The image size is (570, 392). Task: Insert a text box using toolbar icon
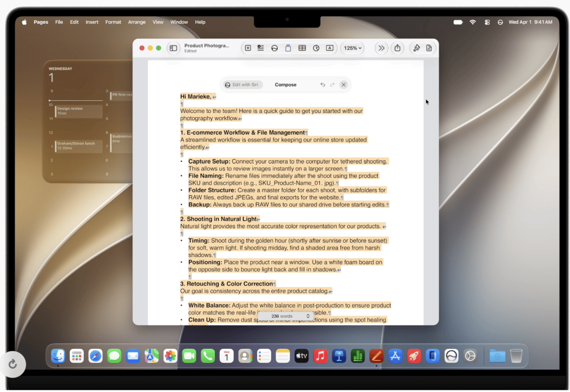[x=330, y=48]
